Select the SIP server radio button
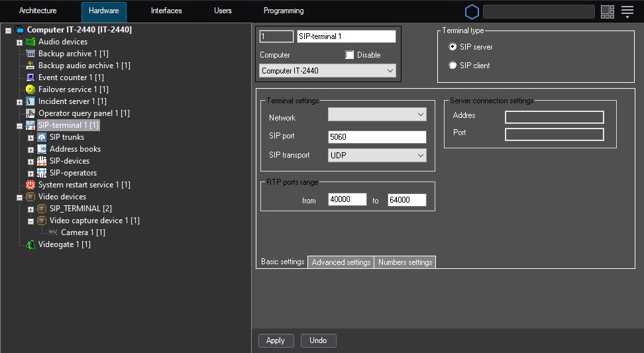 click(x=453, y=47)
